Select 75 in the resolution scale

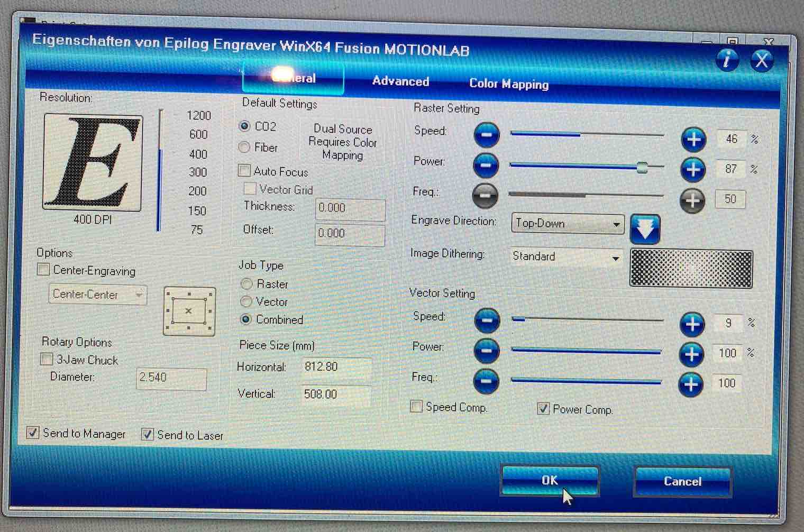coord(197,230)
